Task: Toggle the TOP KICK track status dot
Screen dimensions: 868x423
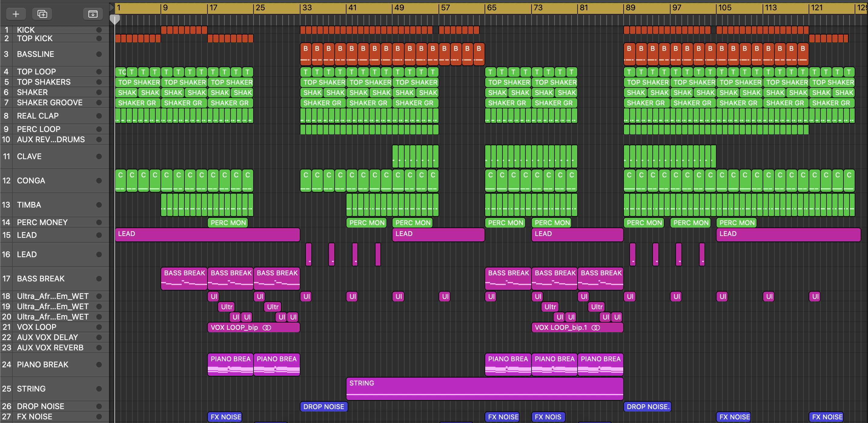Action: [99, 38]
